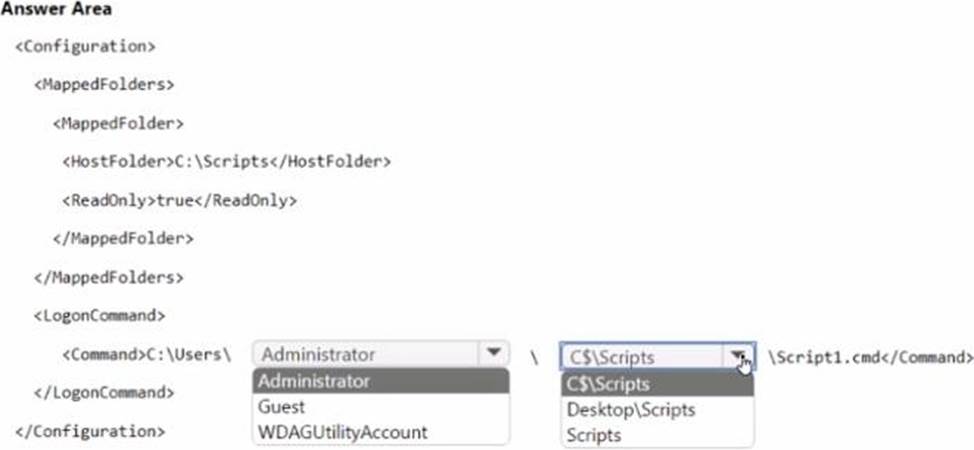Select highlighted Administrator option in list
Screen dimensions: 974x450
[380, 381]
